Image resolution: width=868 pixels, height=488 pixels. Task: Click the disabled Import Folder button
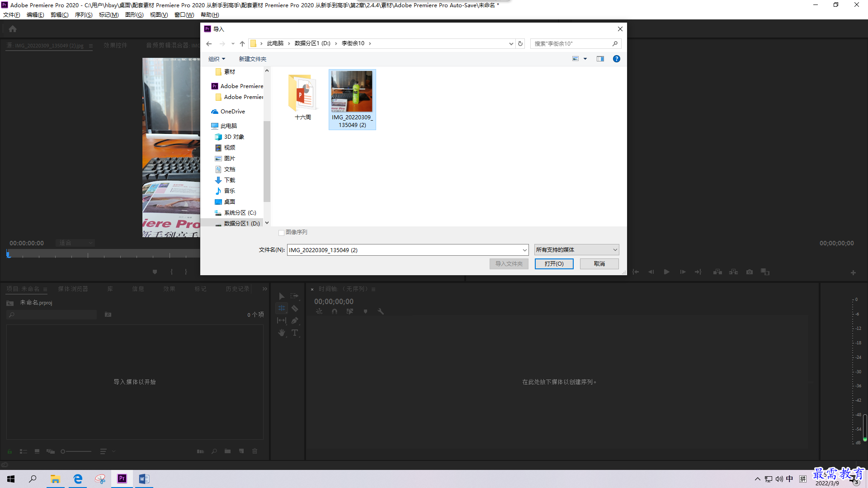(x=509, y=263)
